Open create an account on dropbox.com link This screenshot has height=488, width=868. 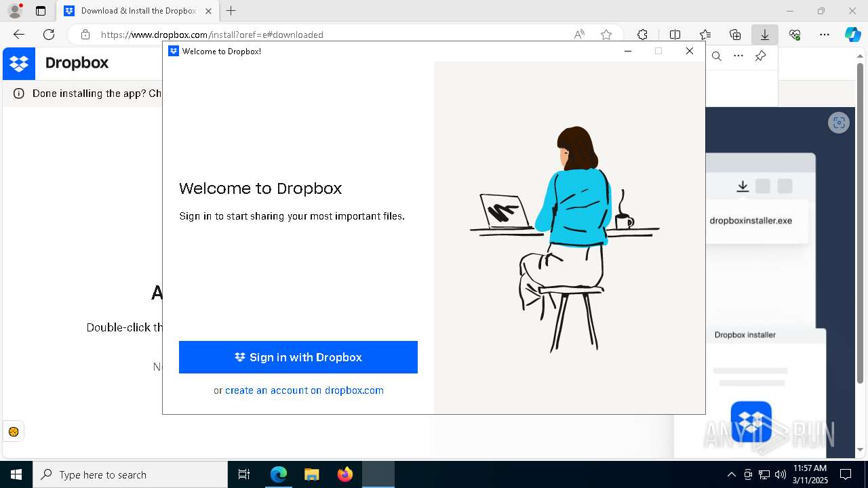[304, 390]
